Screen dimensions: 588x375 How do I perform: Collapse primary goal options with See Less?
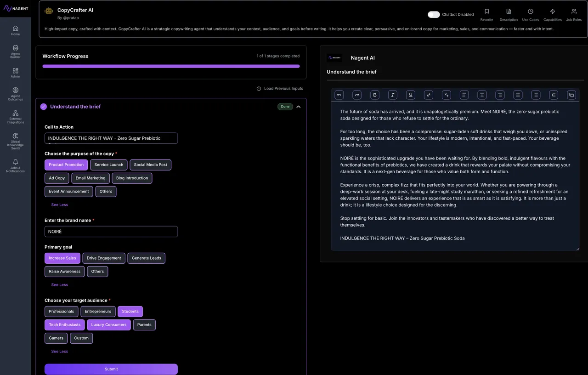coord(60,285)
